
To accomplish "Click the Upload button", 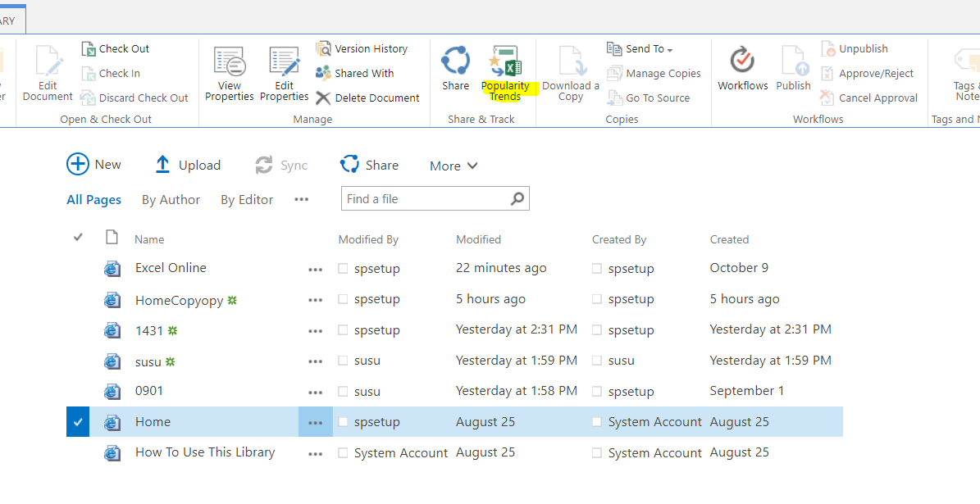I will pyautogui.click(x=188, y=165).
